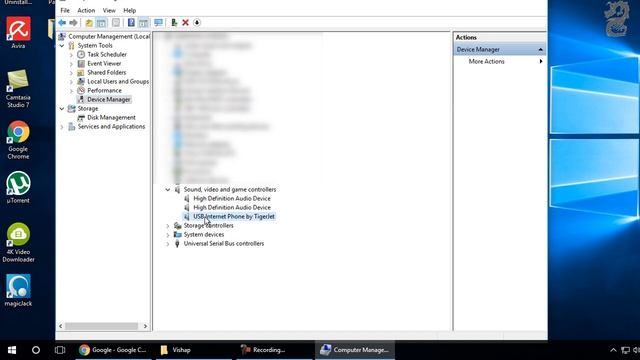
Task: Select Device Manager in the tree
Action: pos(109,100)
